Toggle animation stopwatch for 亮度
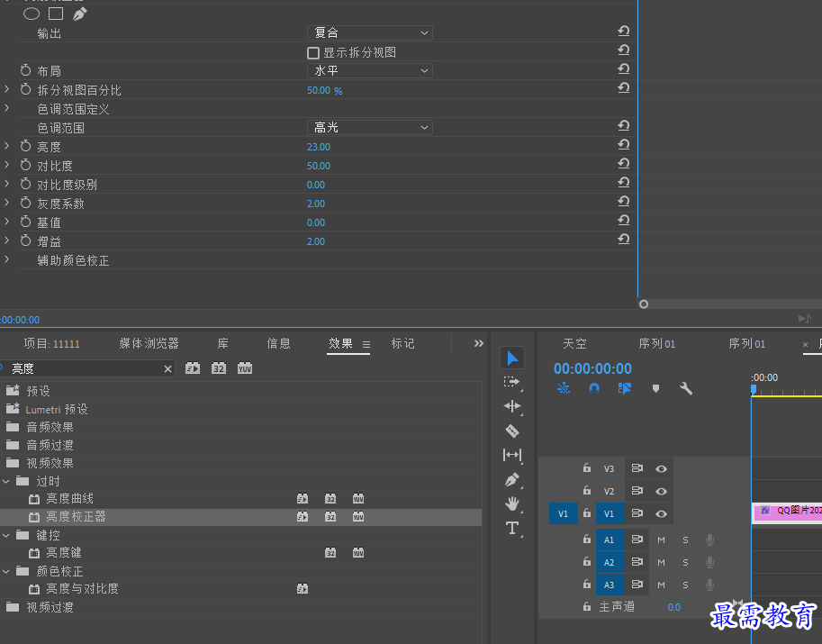This screenshot has width=822, height=644. point(26,146)
